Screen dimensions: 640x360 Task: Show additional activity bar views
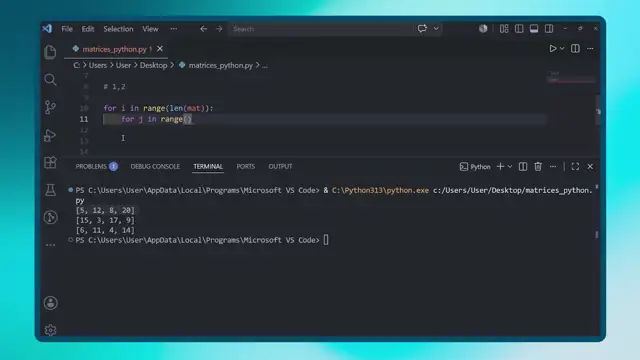point(50,245)
